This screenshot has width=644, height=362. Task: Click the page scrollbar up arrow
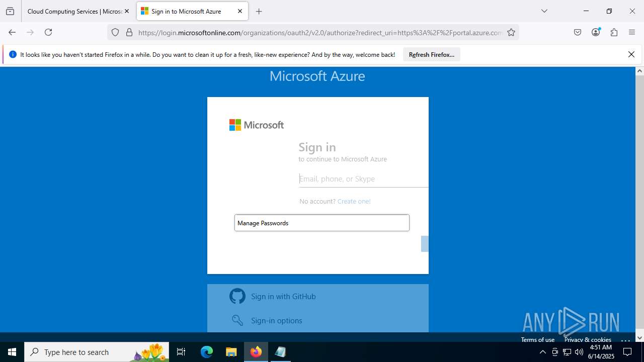click(639, 71)
